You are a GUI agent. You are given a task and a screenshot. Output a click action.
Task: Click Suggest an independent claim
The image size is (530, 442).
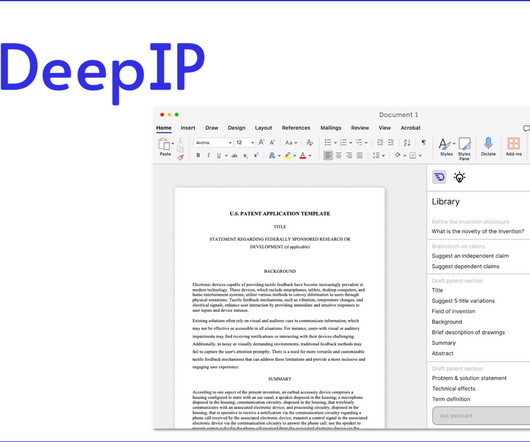pos(470,256)
